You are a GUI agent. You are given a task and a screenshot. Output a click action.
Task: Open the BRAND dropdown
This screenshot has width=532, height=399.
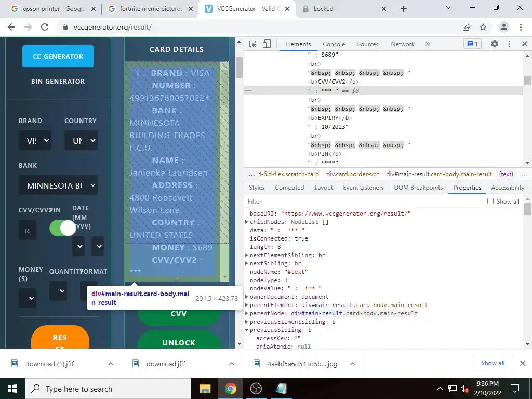[x=35, y=140]
